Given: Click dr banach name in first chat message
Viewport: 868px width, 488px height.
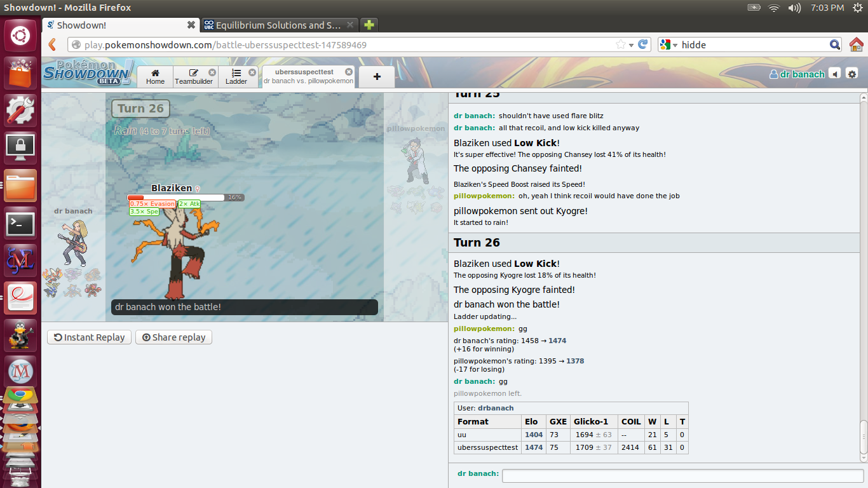Looking at the screenshot, I should [474, 116].
